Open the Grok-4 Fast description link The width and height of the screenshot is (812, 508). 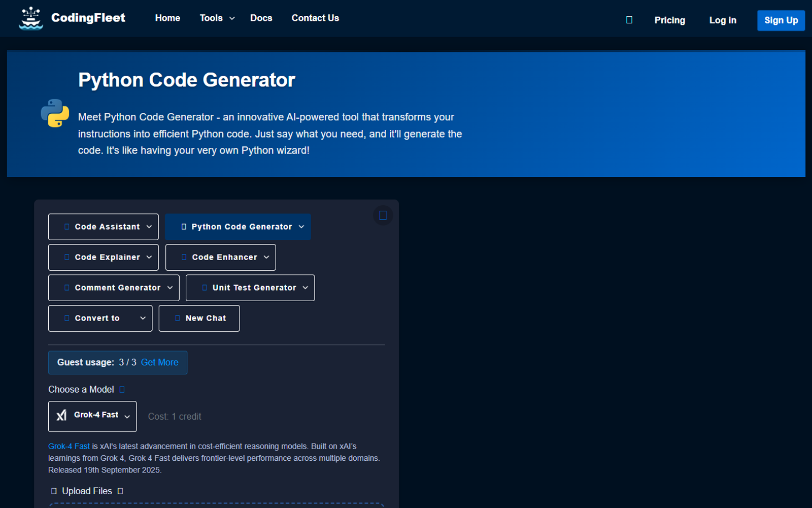tap(69, 446)
